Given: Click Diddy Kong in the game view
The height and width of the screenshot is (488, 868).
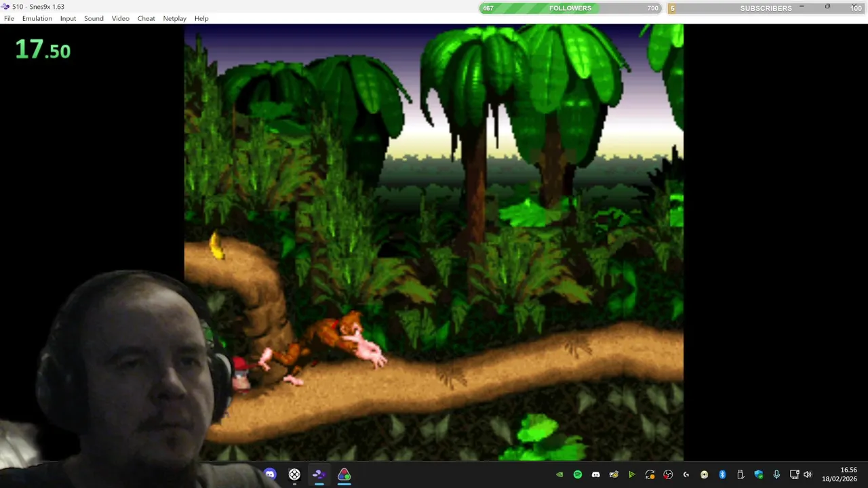Looking at the screenshot, I should coord(241,373).
